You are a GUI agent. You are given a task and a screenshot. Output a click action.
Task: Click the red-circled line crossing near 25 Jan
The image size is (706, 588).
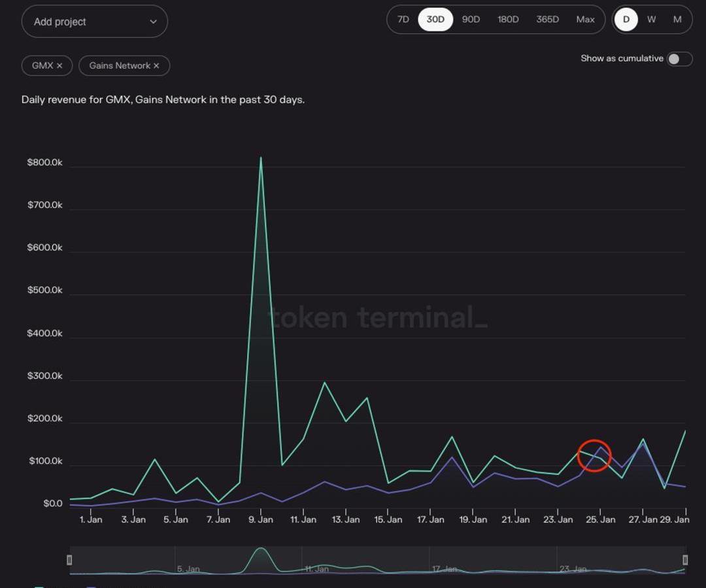[x=594, y=456]
